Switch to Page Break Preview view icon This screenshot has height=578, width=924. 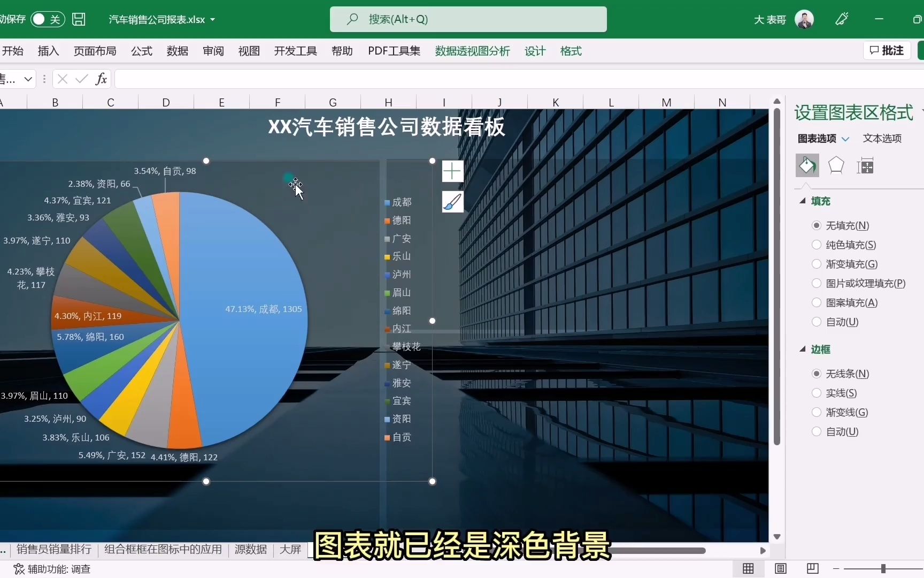(x=812, y=568)
